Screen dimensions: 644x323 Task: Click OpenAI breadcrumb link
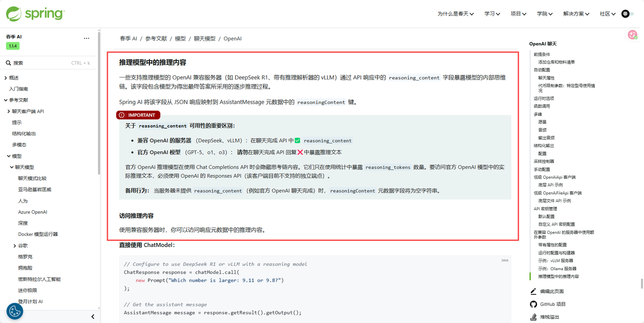click(232, 38)
